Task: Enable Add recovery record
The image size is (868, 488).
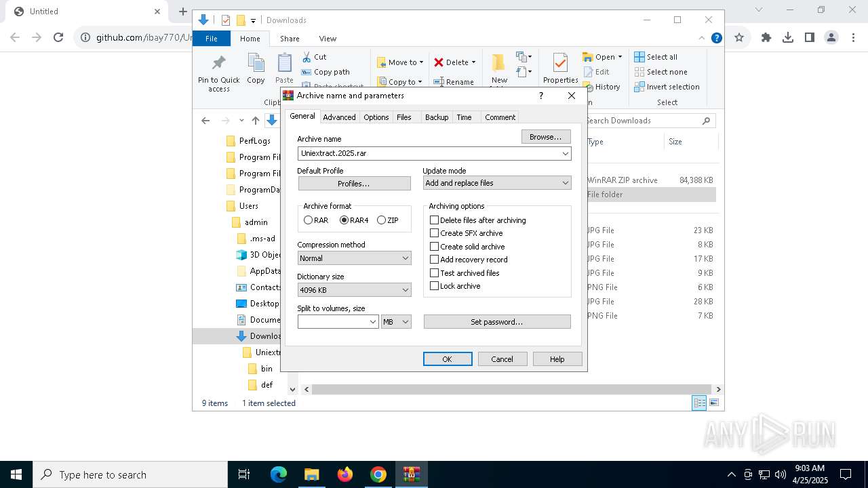Action: 469,260
